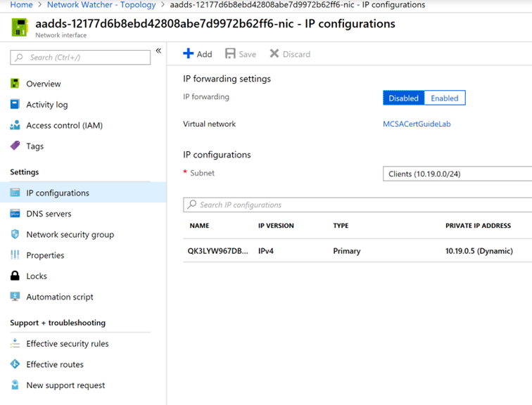Set IP forwarding to Disabled
This screenshot has width=532, height=405.
[403, 98]
